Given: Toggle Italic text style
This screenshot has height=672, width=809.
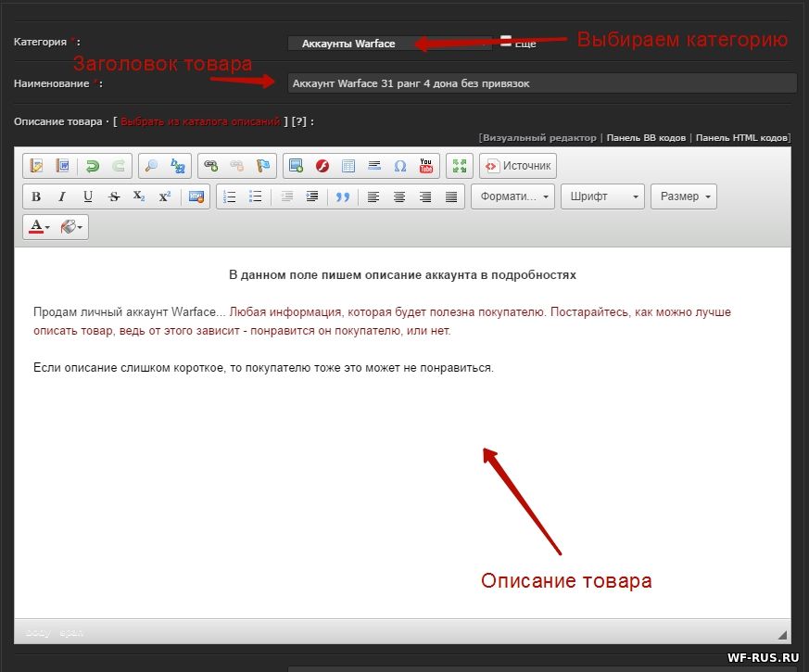Looking at the screenshot, I should point(62,197).
